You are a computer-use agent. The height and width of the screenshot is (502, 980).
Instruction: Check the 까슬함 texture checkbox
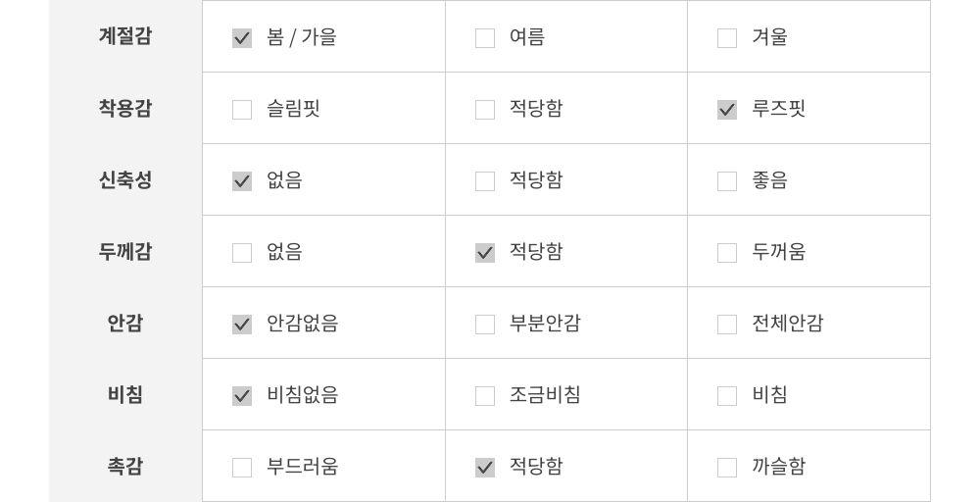click(x=727, y=468)
